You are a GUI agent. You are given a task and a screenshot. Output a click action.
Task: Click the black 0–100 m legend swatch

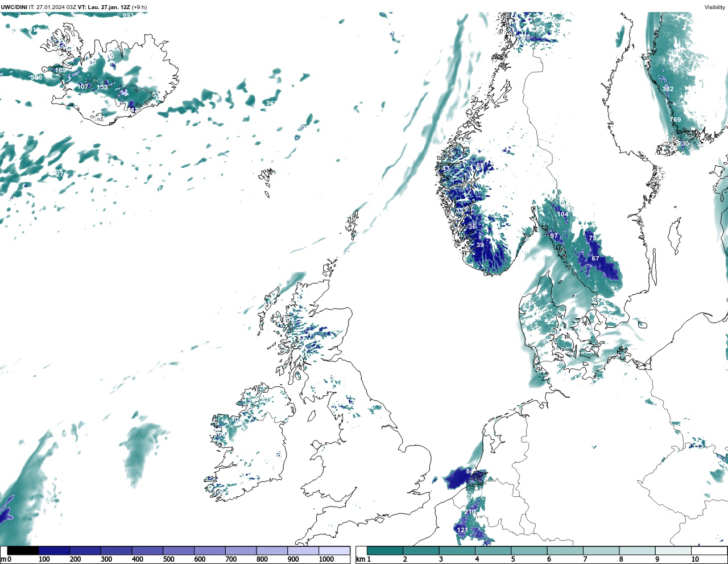[23, 551]
